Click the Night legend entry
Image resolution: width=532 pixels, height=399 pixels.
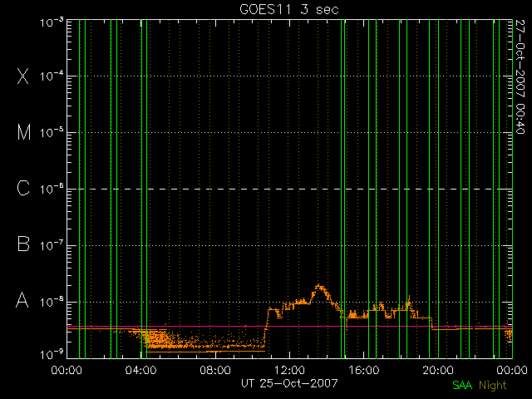pyautogui.click(x=493, y=386)
